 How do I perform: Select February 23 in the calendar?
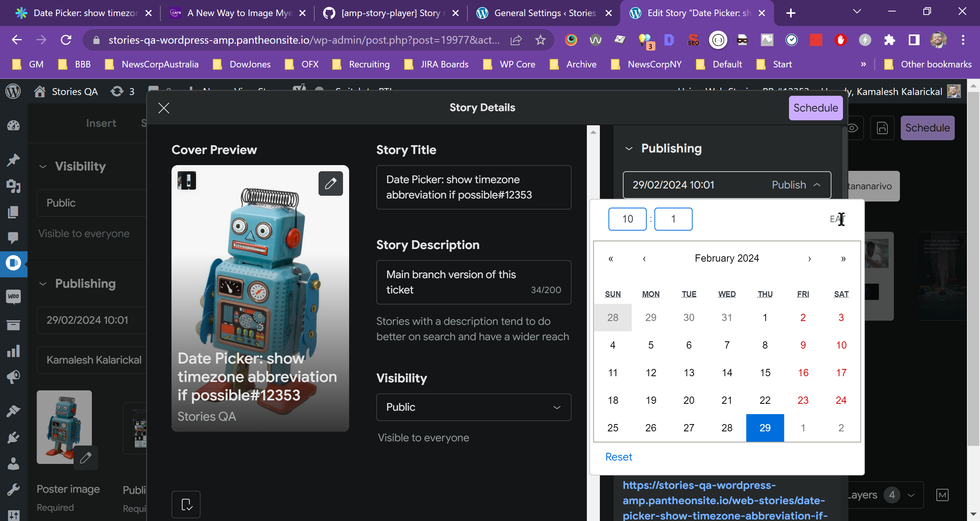point(803,400)
